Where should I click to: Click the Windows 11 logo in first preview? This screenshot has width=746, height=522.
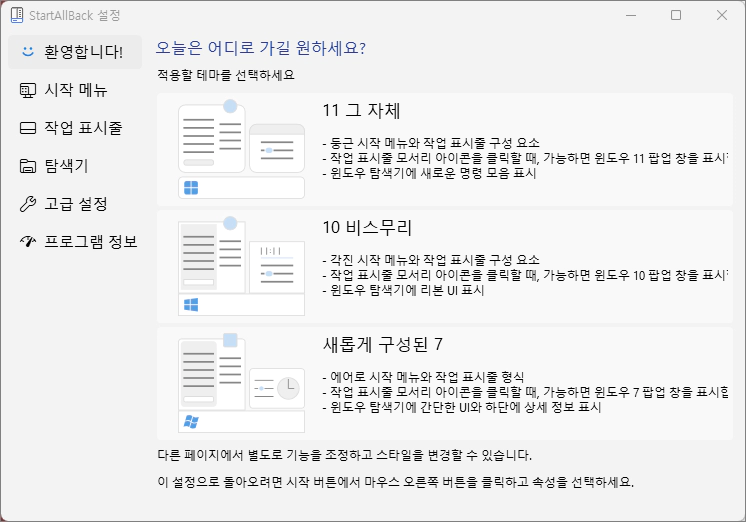(x=191, y=188)
